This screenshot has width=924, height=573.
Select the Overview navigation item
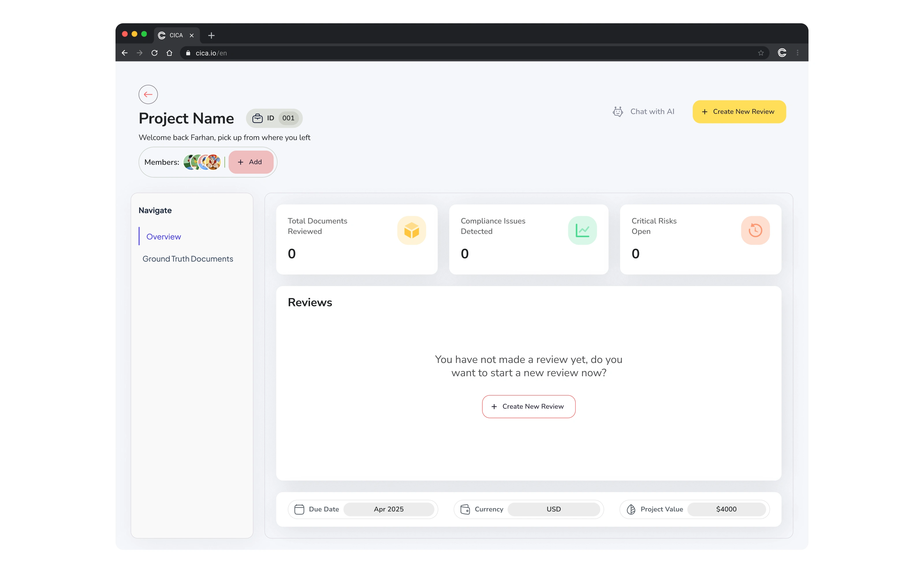point(163,237)
